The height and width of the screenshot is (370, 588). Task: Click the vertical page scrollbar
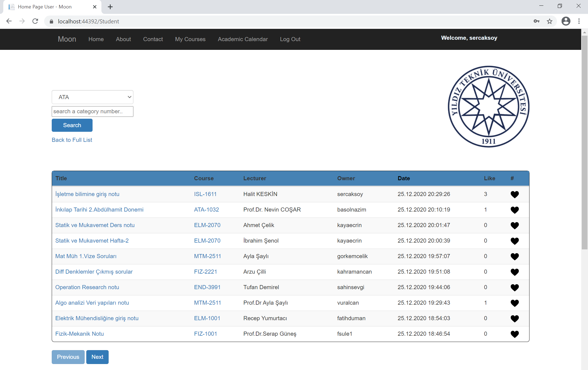point(584,142)
